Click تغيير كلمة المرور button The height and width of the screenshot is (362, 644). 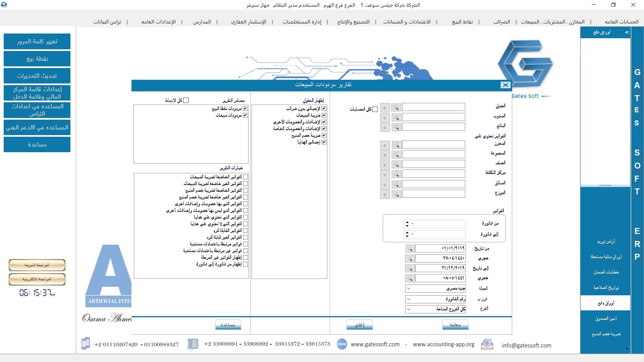pos(37,41)
